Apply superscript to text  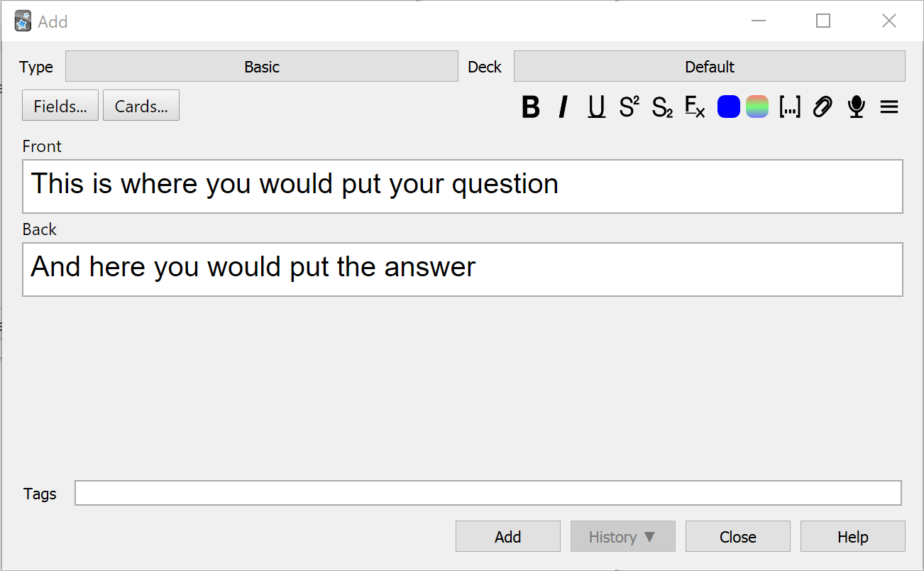(x=629, y=107)
